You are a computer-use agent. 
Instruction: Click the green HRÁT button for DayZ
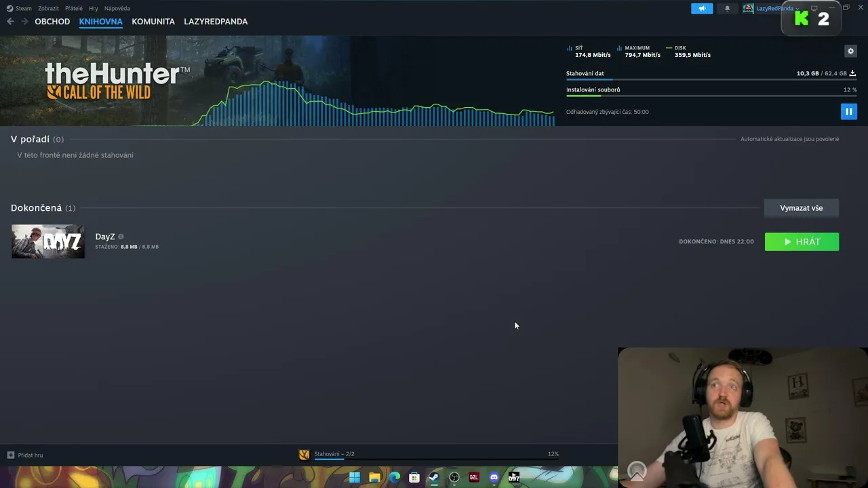coord(802,242)
